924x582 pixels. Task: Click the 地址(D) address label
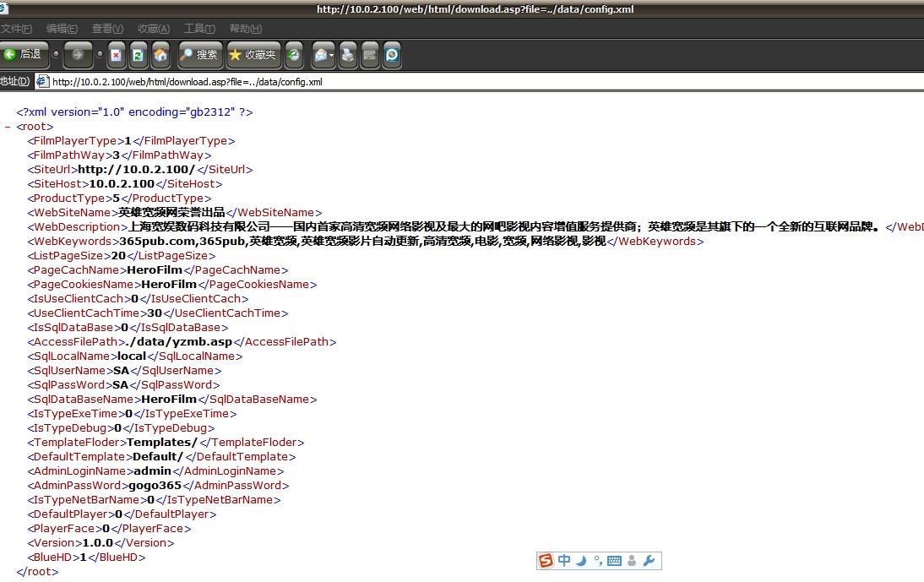[14, 81]
